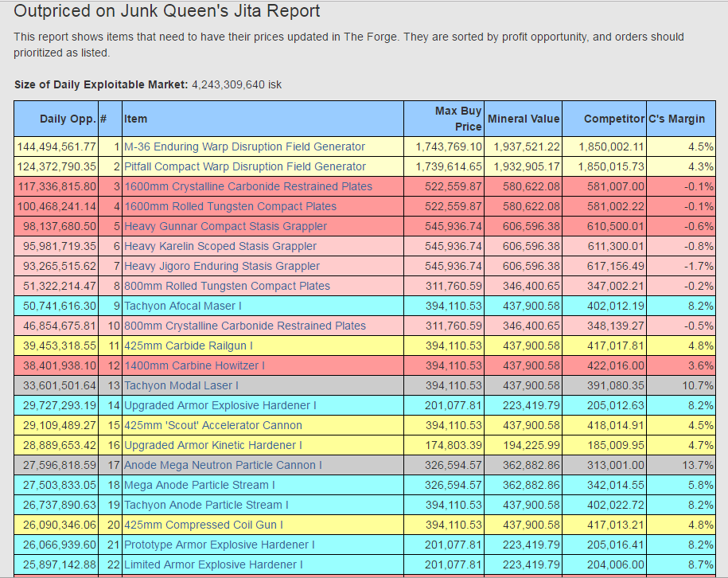Click 425mm 'Scout' Accelerator Cannon link

point(212,426)
